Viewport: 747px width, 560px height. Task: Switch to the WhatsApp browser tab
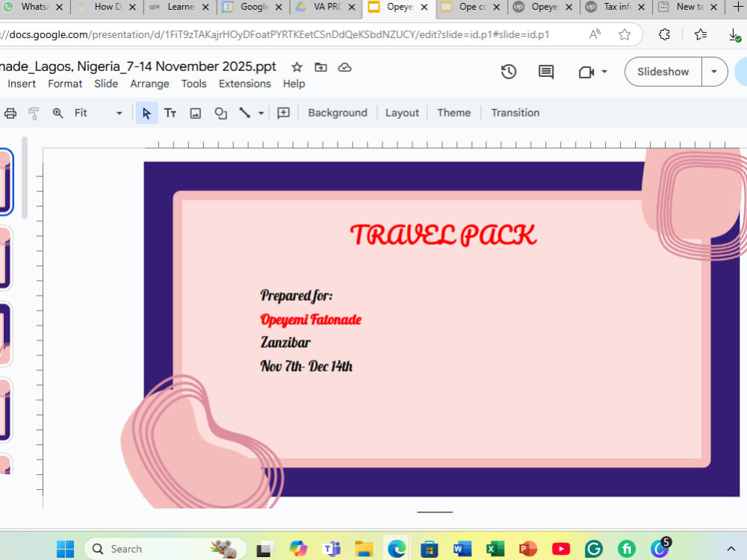click(x=31, y=7)
